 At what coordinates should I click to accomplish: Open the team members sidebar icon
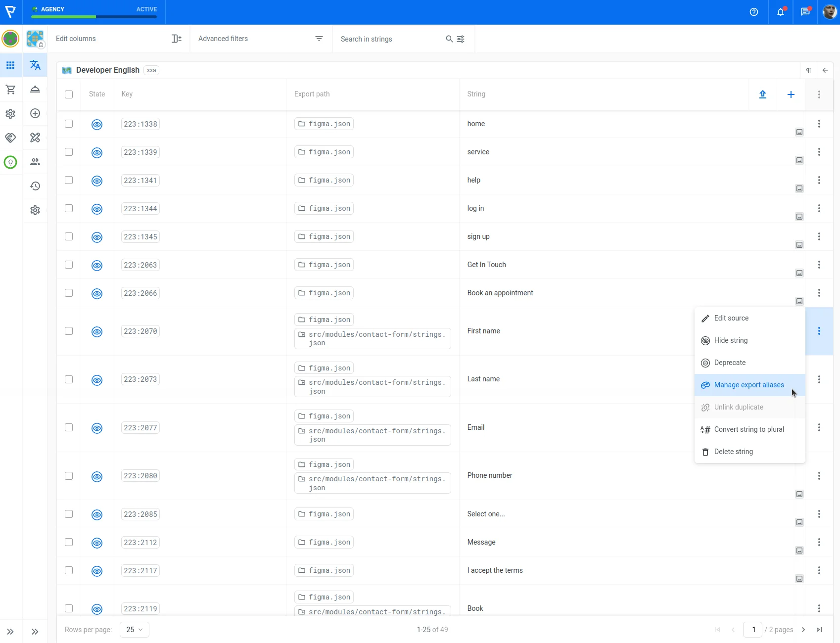coord(35,162)
